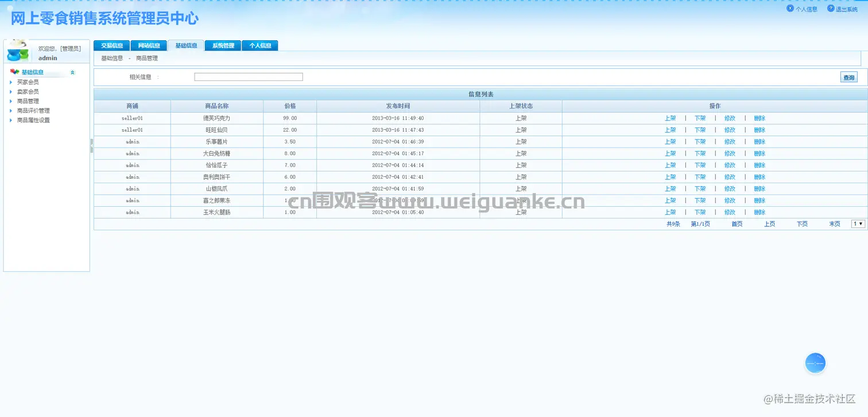Open the 个人信息 tab in the tab bar
868x417 pixels.
pos(260,45)
